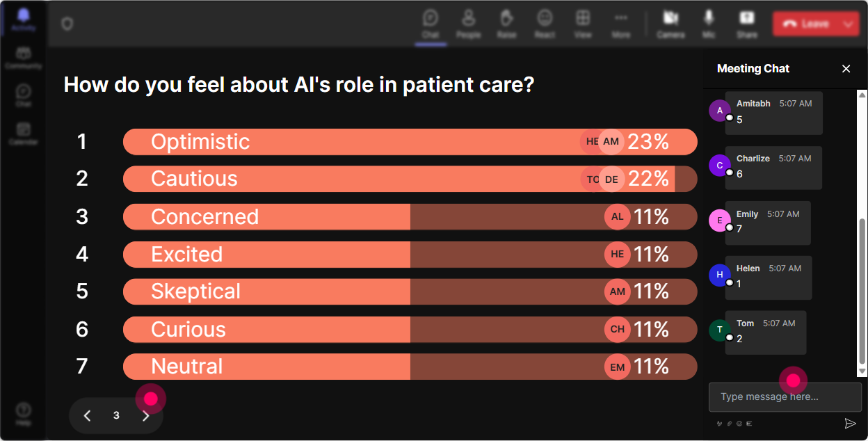Click the shield security icon

click(x=67, y=24)
